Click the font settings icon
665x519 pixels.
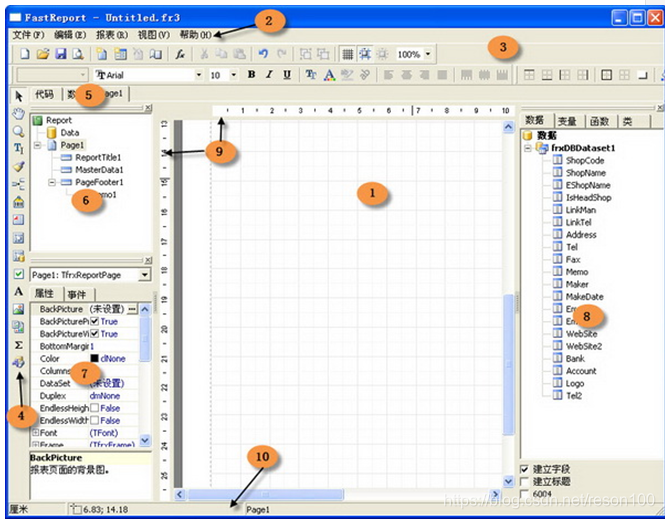311,75
